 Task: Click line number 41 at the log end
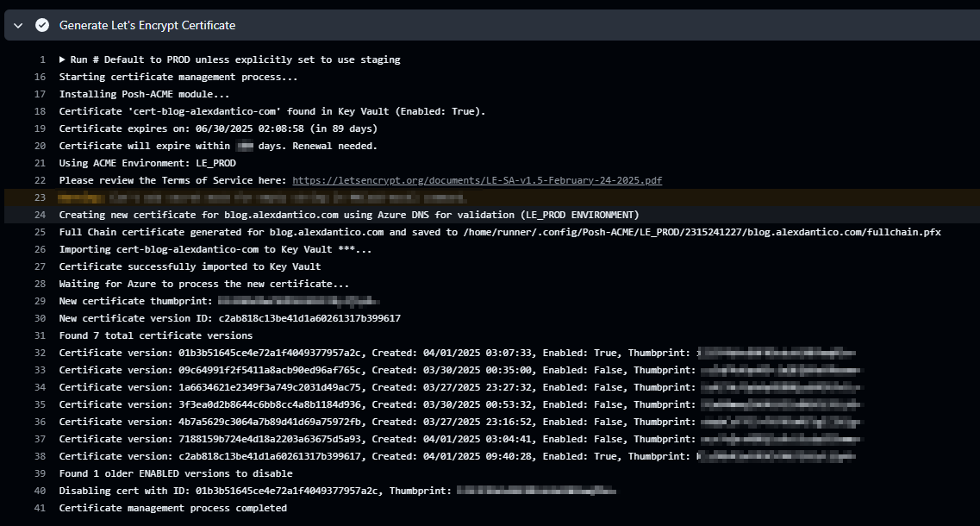point(40,508)
